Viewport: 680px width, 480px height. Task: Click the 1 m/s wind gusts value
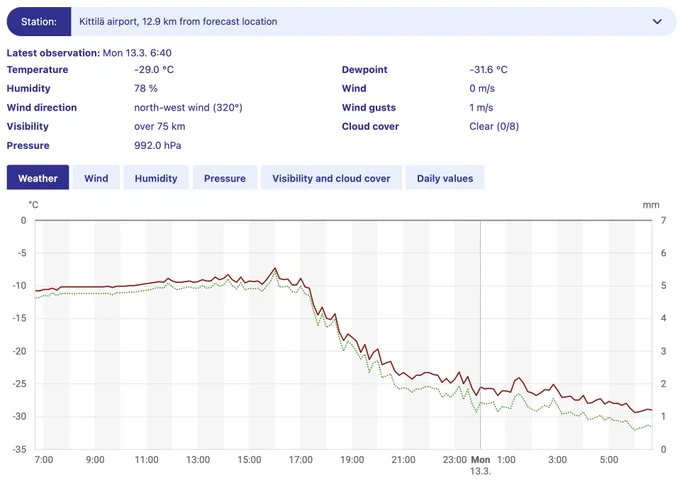tap(481, 108)
